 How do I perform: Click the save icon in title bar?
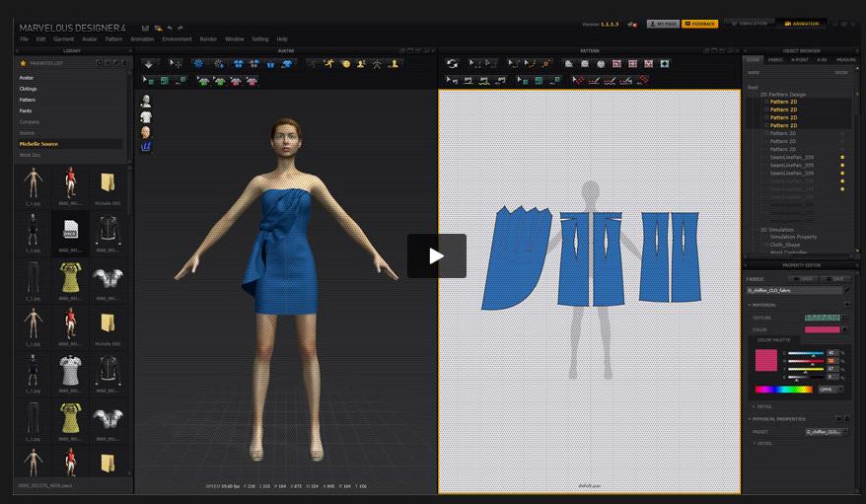point(145,29)
